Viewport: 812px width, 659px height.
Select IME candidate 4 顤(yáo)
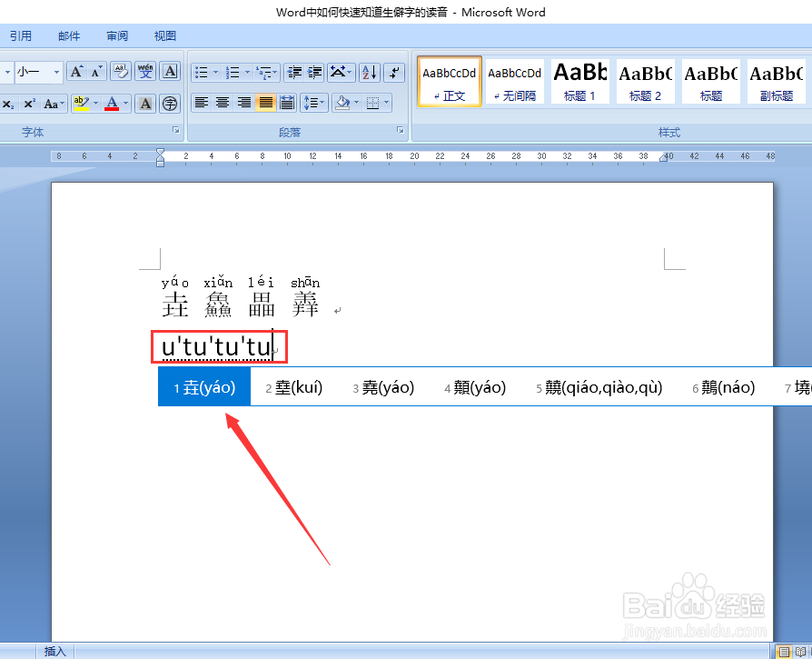click(475, 387)
